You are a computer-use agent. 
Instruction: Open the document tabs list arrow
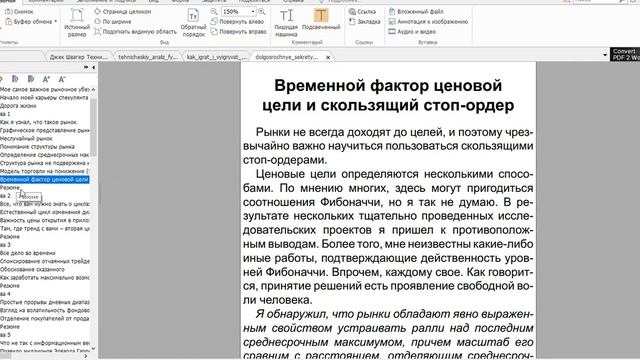pos(605,55)
